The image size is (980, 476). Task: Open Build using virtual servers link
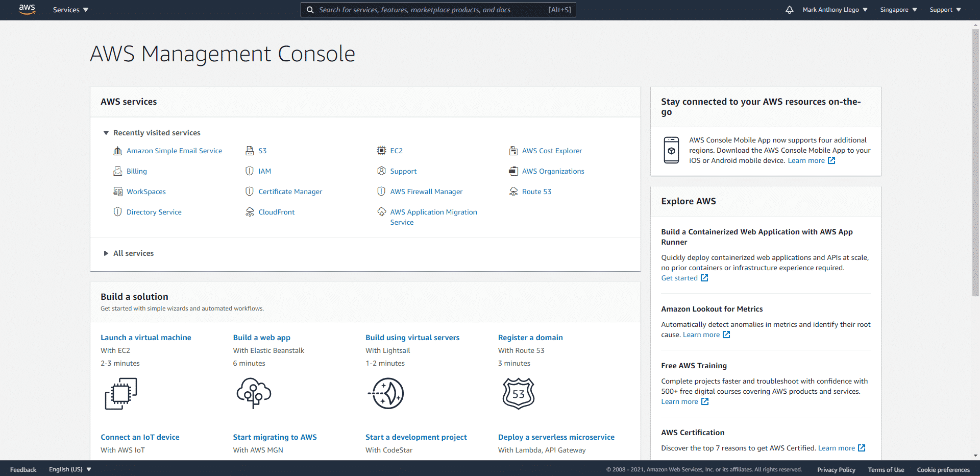point(412,338)
